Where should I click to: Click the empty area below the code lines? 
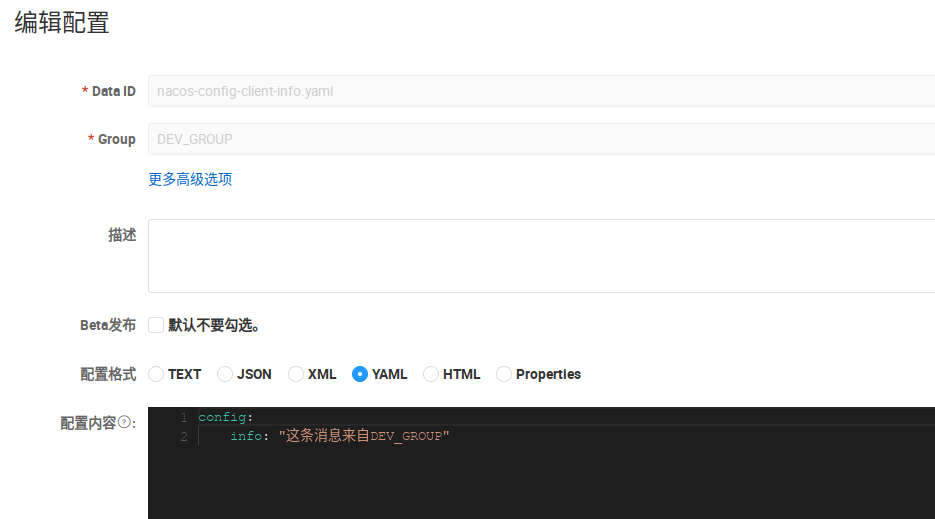click(x=540, y=485)
